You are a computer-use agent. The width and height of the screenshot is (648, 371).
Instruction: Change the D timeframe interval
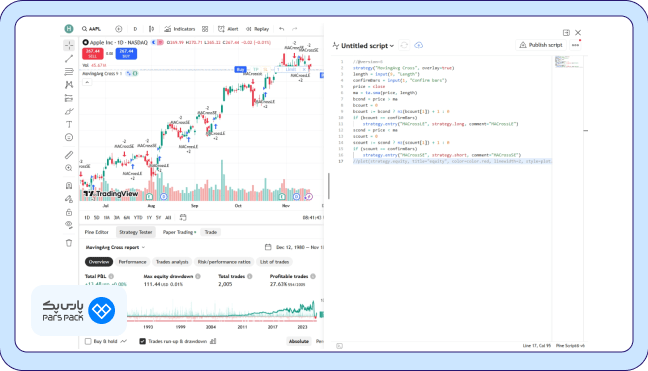pos(135,29)
